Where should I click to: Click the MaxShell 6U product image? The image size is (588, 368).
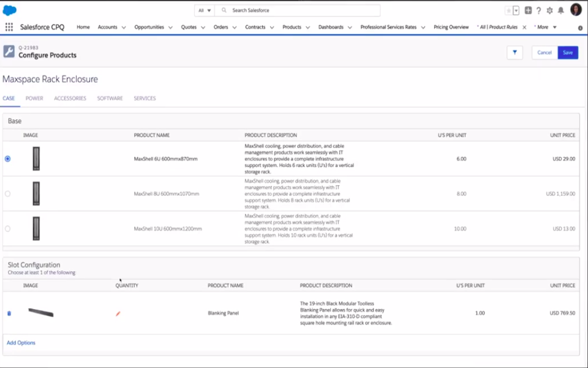coord(36,158)
